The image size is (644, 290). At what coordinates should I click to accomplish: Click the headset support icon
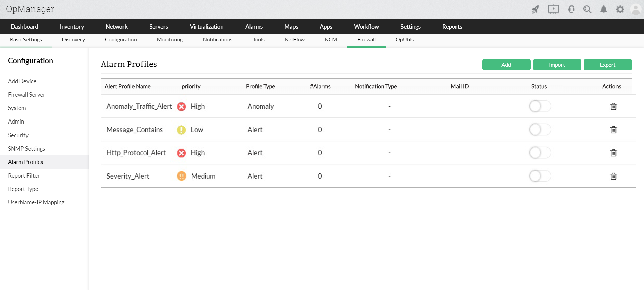[571, 9]
